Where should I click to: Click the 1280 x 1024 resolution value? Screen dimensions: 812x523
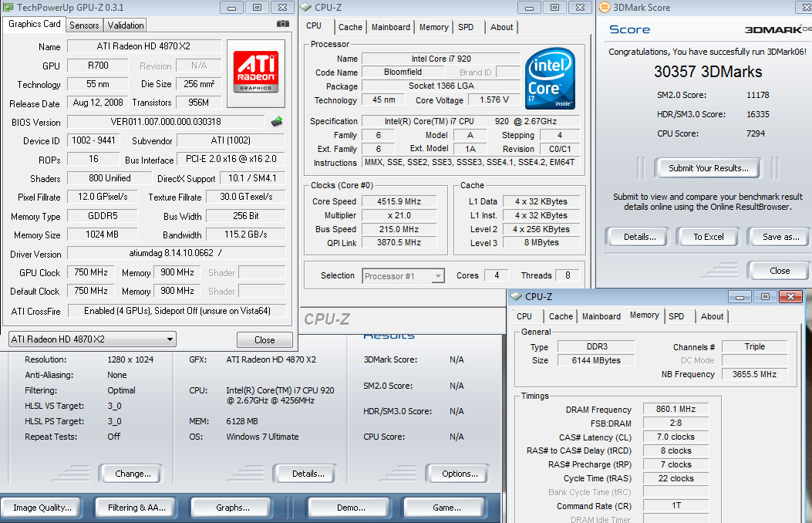point(130,359)
